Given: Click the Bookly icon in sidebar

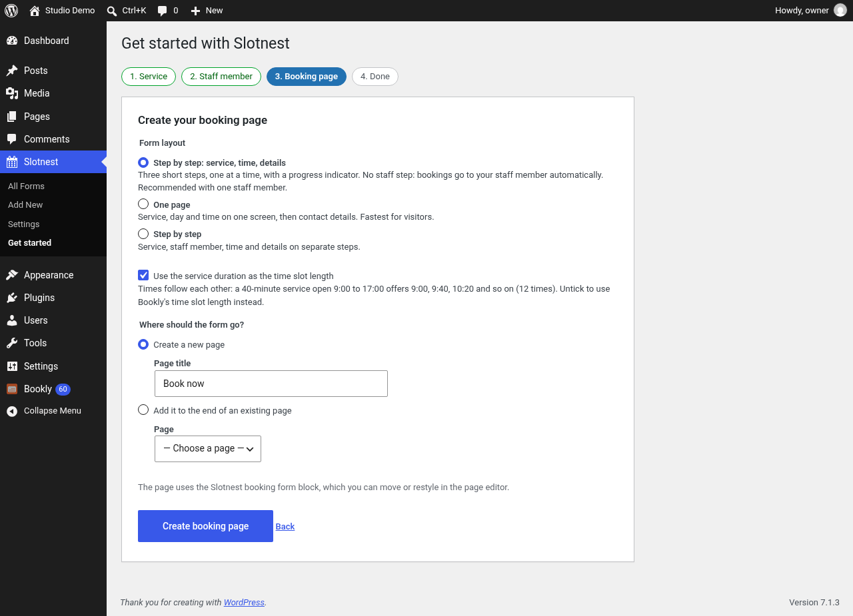Looking at the screenshot, I should tap(12, 389).
